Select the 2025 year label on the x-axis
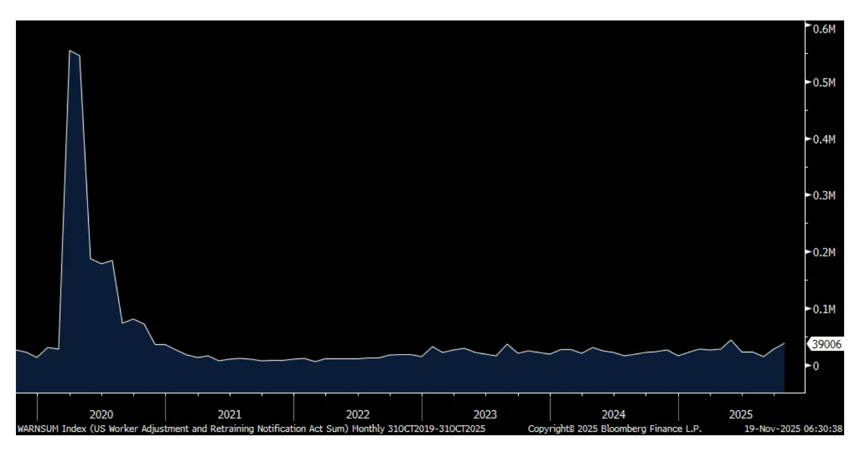This screenshot has width=868, height=458. (741, 414)
